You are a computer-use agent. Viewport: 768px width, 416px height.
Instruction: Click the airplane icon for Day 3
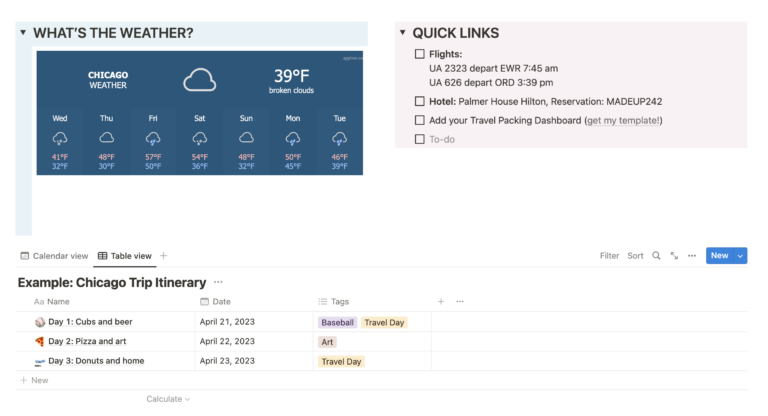click(40, 362)
